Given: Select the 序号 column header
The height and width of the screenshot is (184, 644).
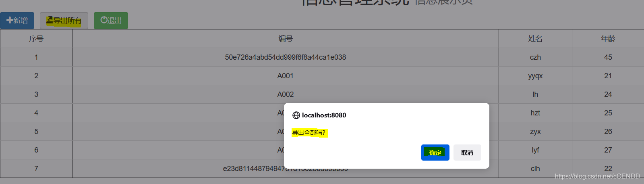Looking at the screenshot, I should click(x=36, y=39).
